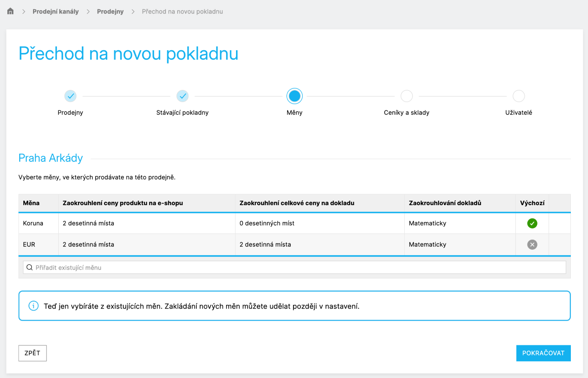The height and width of the screenshot is (378, 588).
Task: Click POKRAČOVAT button
Action: [x=543, y=353]
